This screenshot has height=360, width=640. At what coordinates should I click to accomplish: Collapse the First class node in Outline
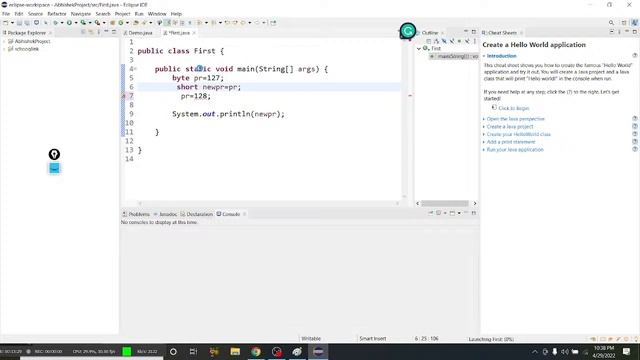click(x=419, y=49)
